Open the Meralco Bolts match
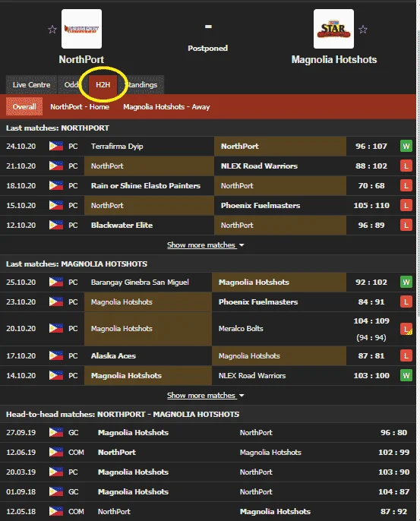 [207, 329]
